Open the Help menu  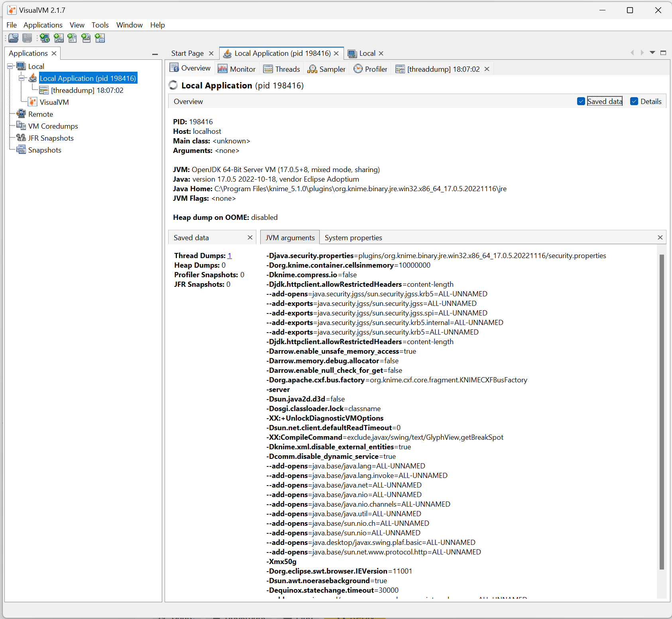coord(157,25)
